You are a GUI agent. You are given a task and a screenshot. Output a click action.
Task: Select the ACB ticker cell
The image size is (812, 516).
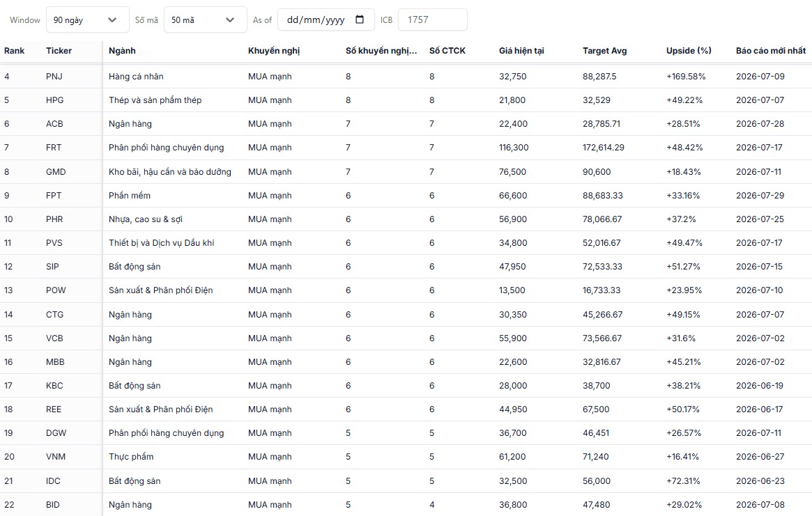click(x=54, y=124)
